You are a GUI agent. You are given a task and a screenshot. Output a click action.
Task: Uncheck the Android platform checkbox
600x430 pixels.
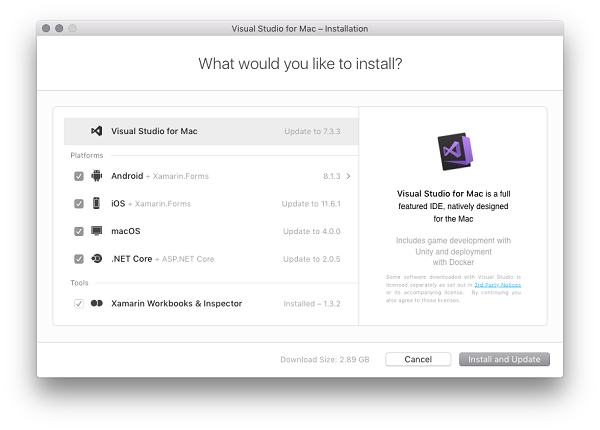click(x=79, y=176)
